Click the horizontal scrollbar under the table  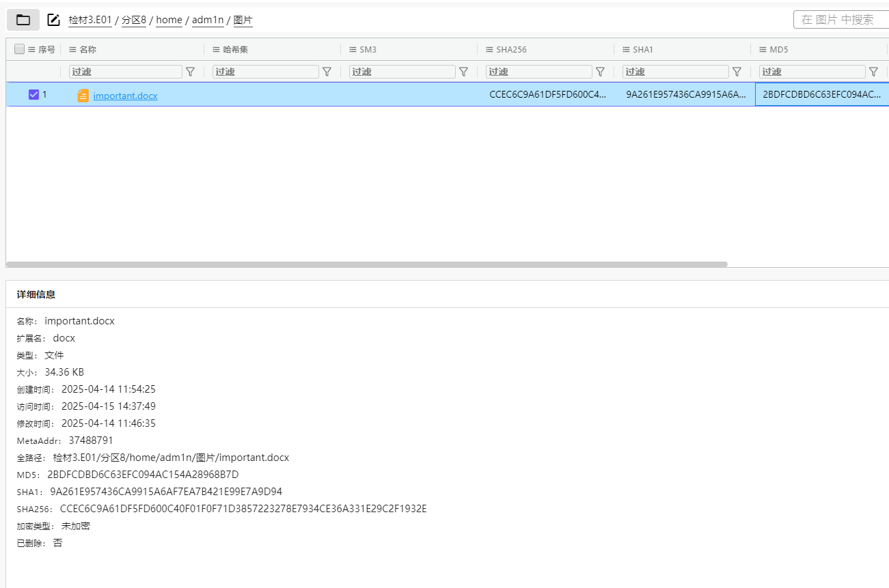coord(367,264)
